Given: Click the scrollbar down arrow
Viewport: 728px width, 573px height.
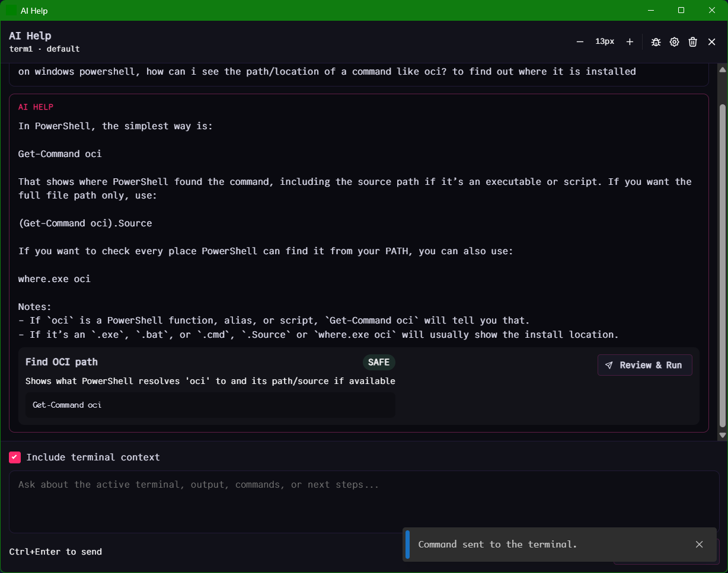Looking at the screenshot, I should pos(722,436).
